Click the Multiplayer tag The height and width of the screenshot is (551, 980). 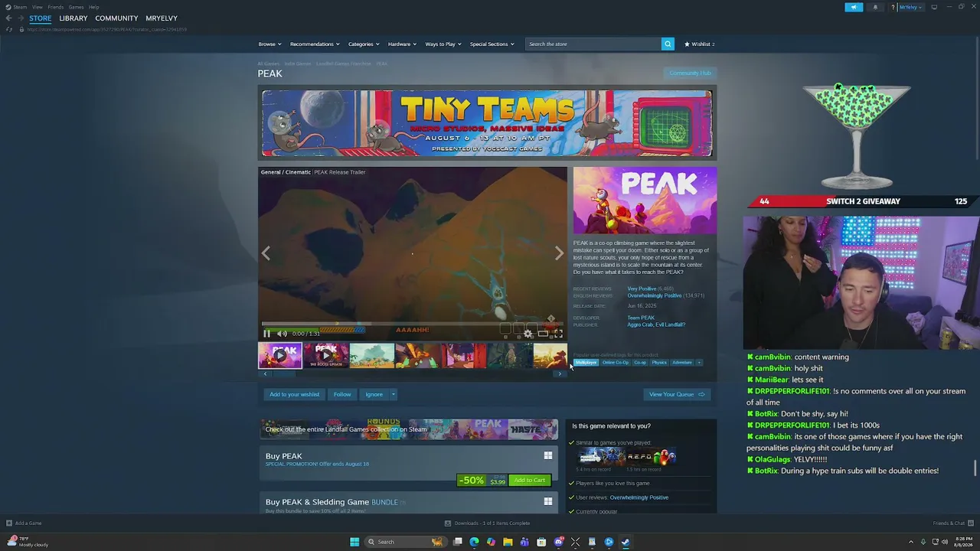(x=586, y=363)
